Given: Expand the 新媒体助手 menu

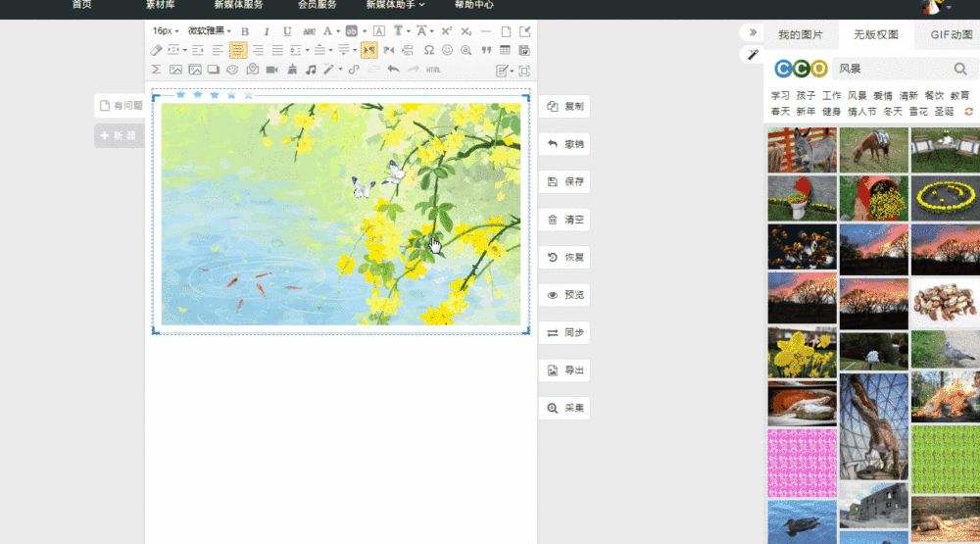Looking at the screenshot, I should (395, 5).
